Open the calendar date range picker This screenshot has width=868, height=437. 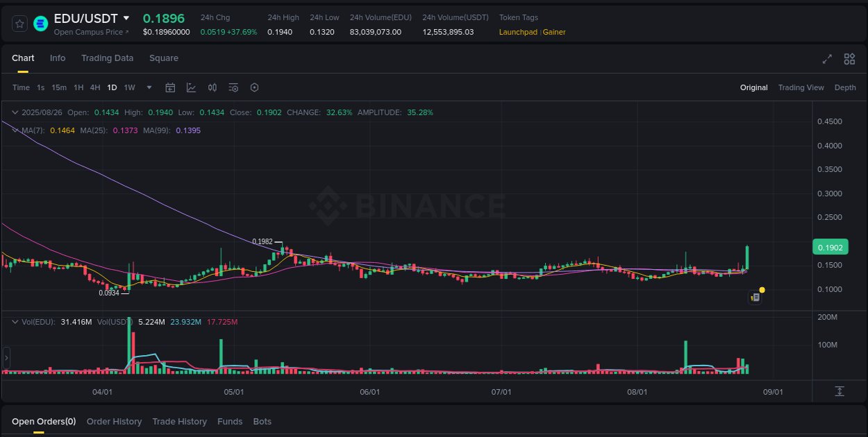click(170, 87)
